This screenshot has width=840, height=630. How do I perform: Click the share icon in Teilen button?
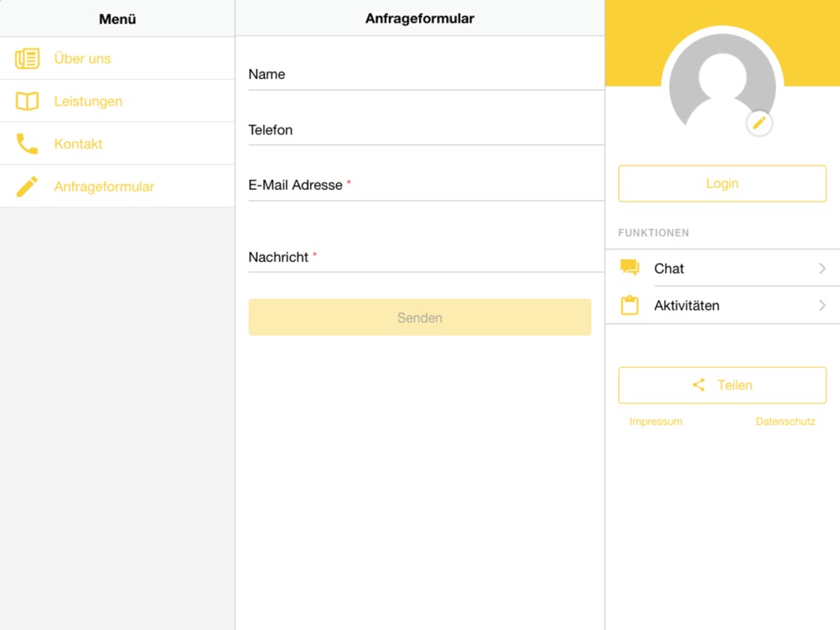[x=698, y=385]
